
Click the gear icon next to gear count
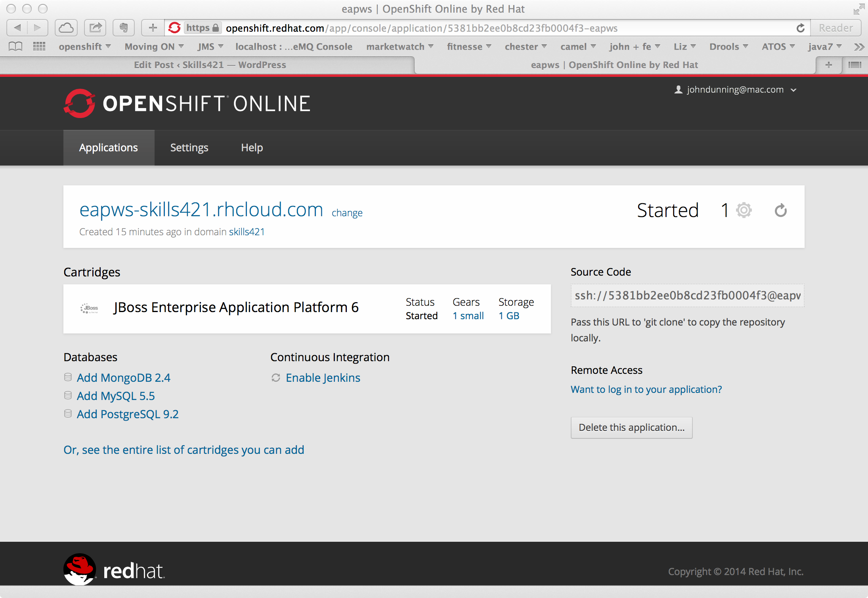(x=744, y=210)
